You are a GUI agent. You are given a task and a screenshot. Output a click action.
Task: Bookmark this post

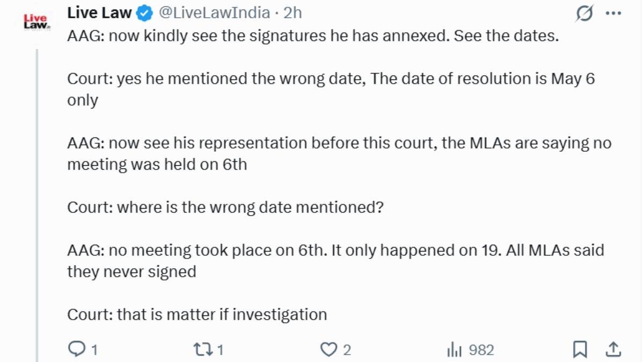pos(580,350)
